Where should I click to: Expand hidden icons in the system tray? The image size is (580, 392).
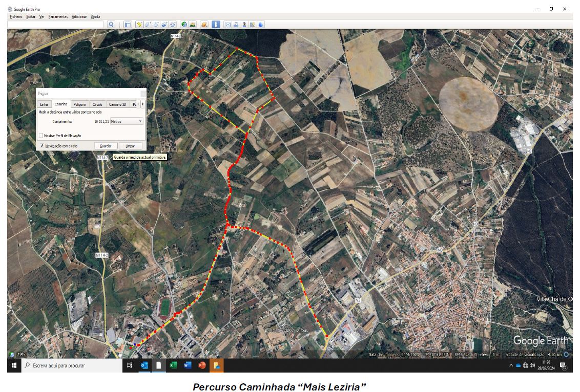pos(511,365)
